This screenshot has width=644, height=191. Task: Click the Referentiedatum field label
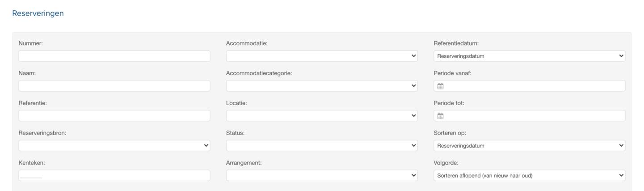point(456,43)
